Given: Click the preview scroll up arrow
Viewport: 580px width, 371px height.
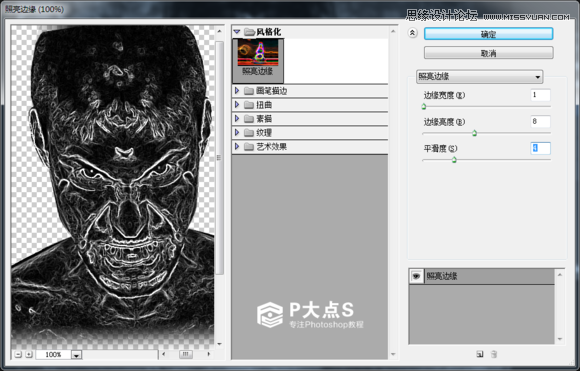Looking at the screenshot, I should 219,31.
